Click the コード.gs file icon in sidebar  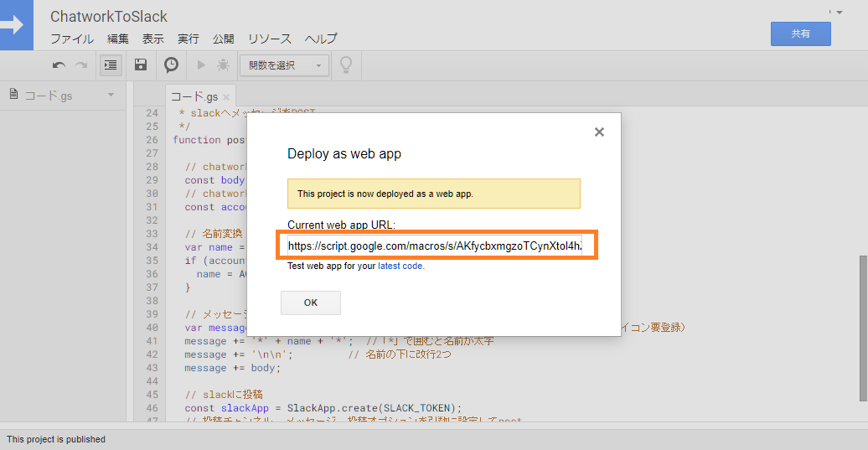pyautogui.click(x=14, y=94)
